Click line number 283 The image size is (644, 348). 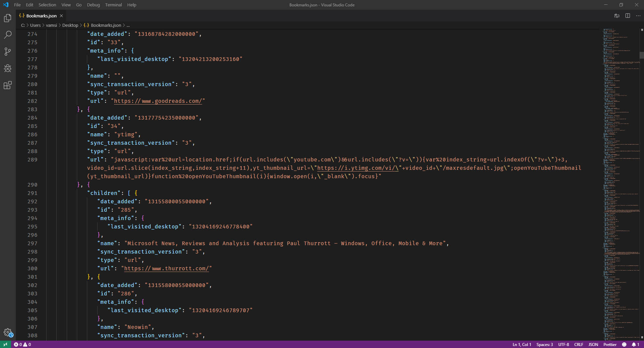[x=32, y=110]
